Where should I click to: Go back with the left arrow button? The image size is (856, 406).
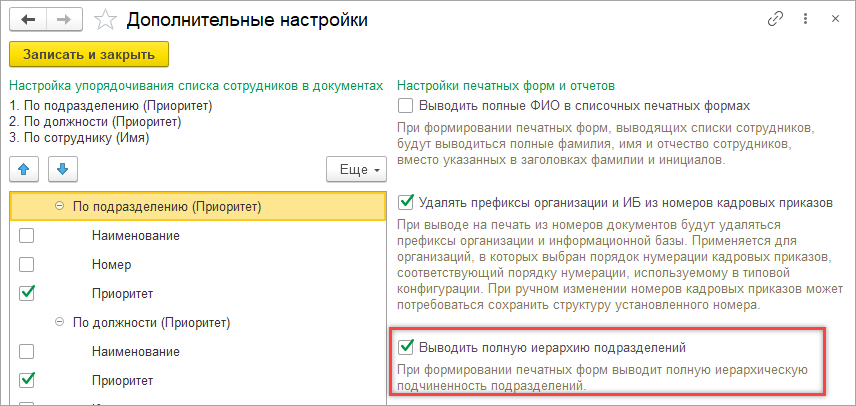pos(28,20)
